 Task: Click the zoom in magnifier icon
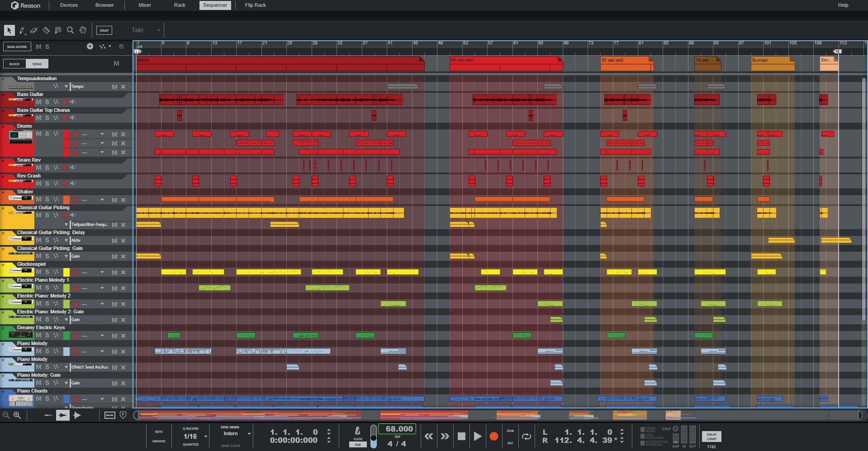click(x=17, y=415)
